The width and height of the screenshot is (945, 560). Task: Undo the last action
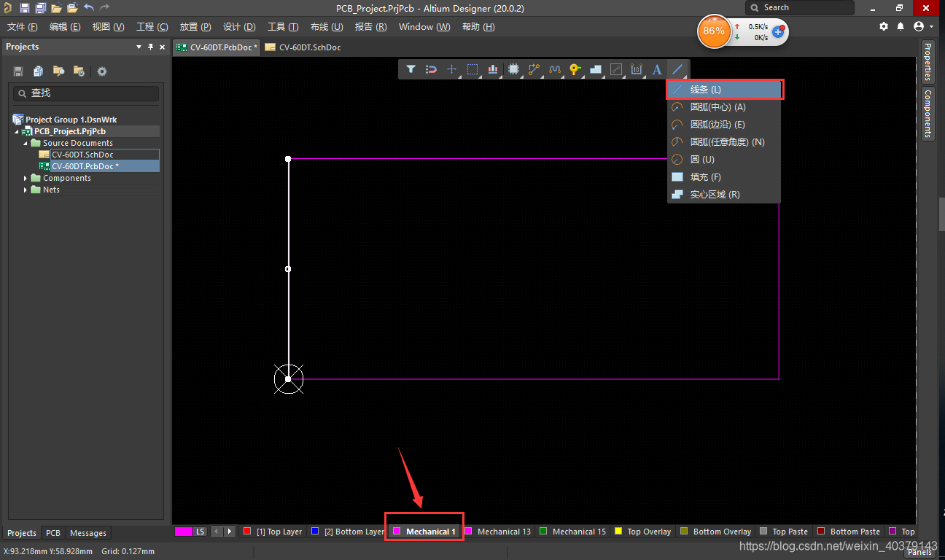89,8
